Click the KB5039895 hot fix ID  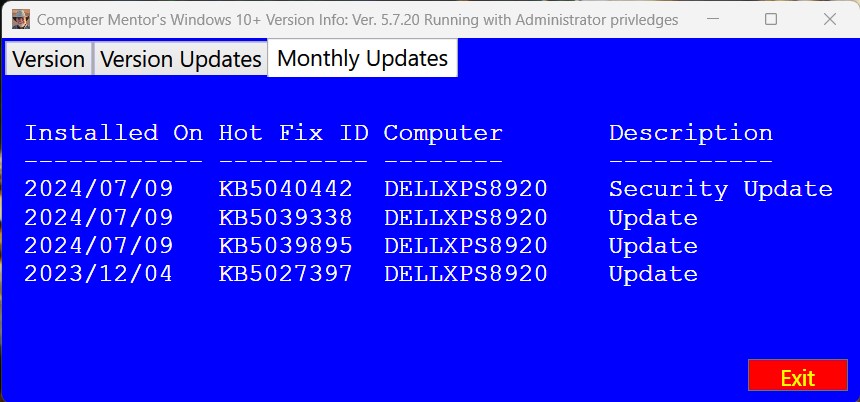(285, 246)
